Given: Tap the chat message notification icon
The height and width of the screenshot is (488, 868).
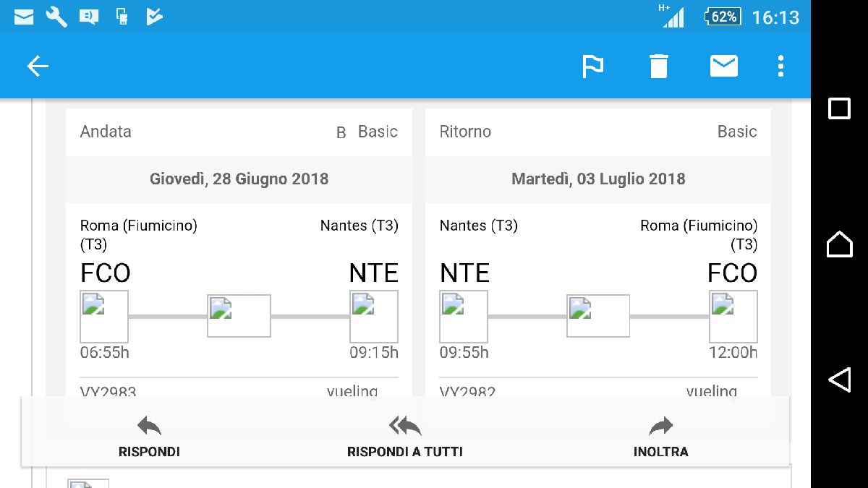Looking at the screenshot, I should [x=89, y=17].
